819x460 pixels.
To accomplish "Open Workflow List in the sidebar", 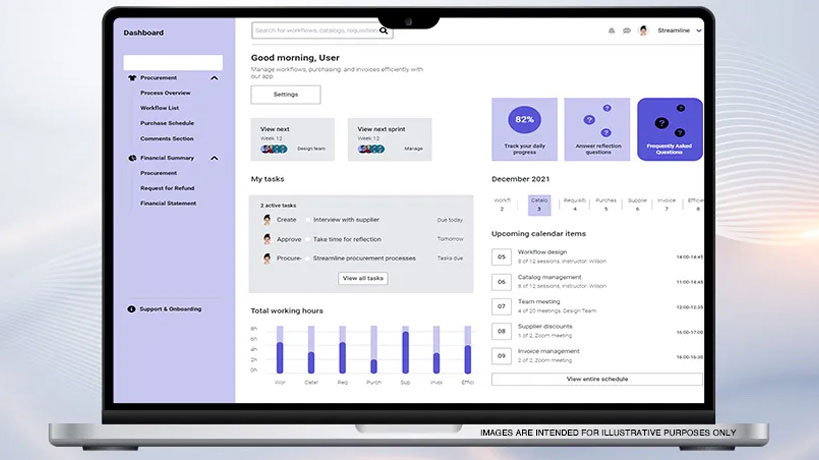I will click(x=160, y=107).
